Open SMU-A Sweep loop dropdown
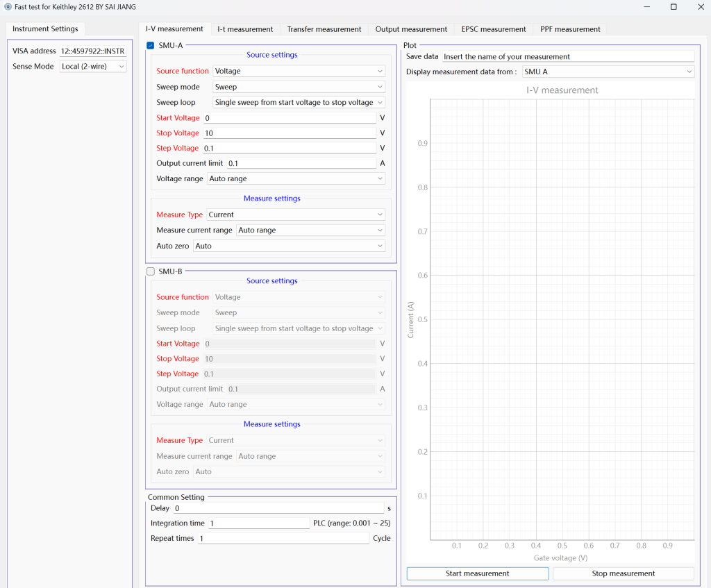This screenshot has width=711, height=588. tap(299, 103)
